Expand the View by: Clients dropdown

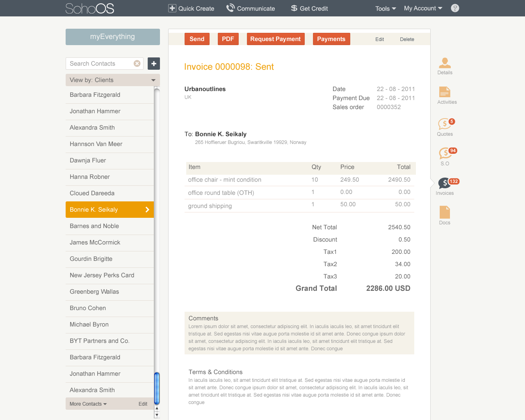pyautogui.click(x=113, y=80)
